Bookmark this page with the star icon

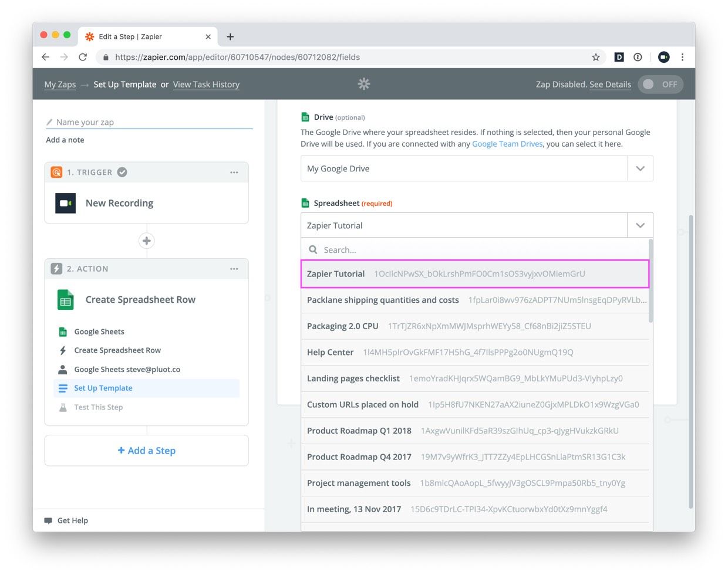point(596,57)
